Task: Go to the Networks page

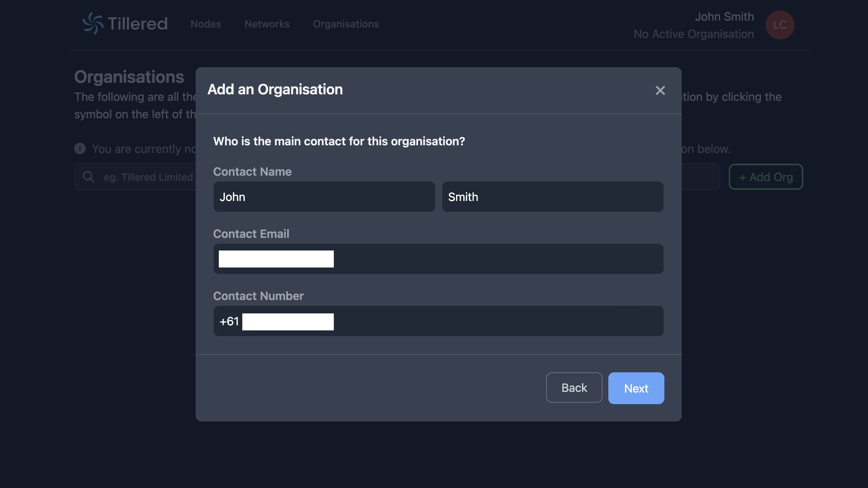Action: 267,24
